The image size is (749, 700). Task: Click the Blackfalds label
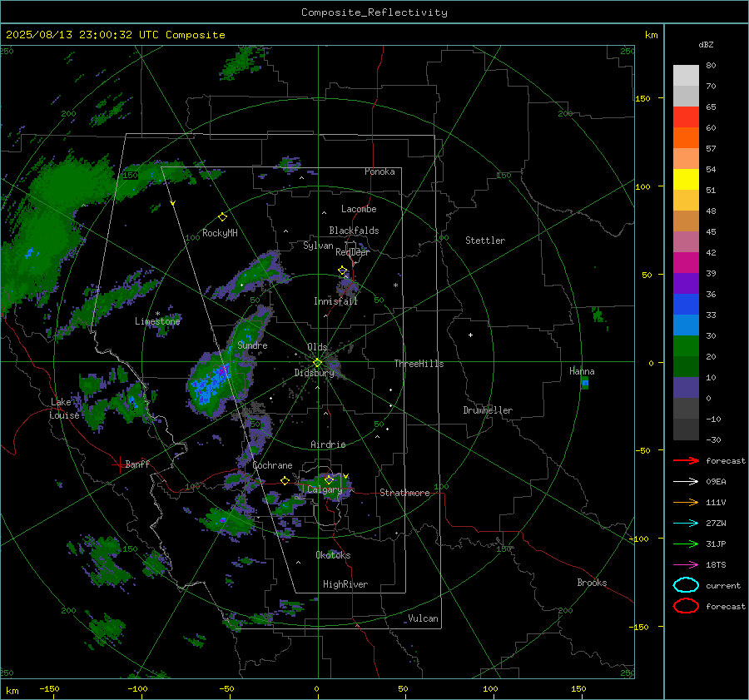point(354,231)
